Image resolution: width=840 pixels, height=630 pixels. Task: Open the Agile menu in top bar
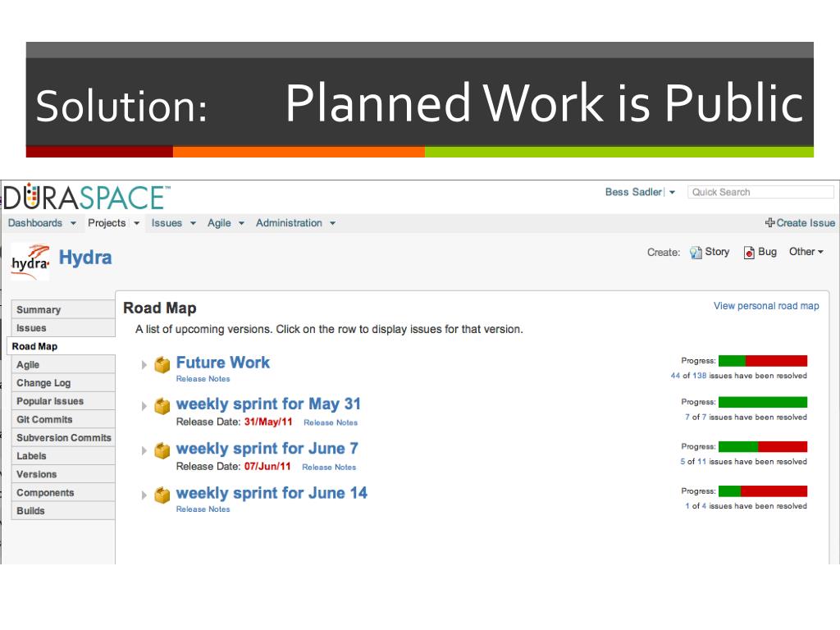pos(219,223)
